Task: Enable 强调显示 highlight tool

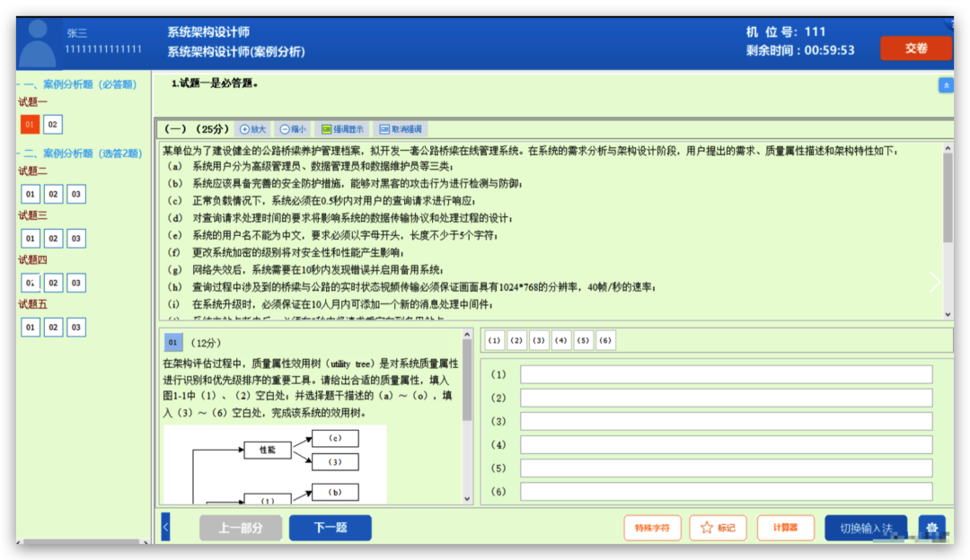Action: pos(343,129)
